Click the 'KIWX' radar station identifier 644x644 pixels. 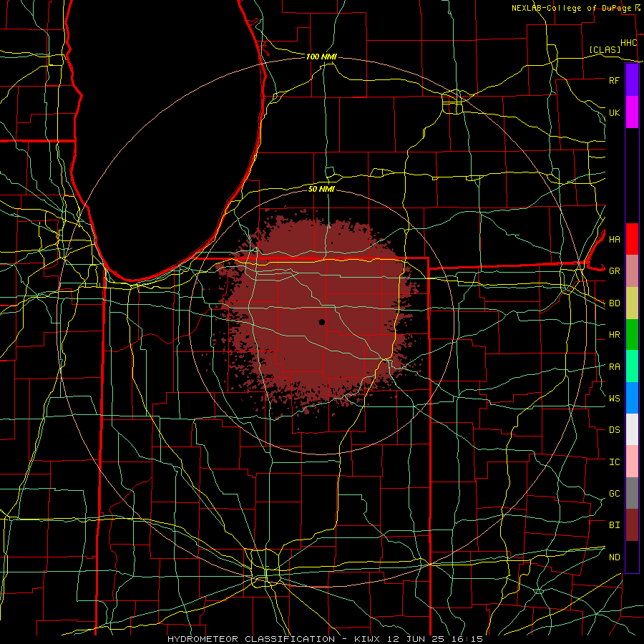pyautogui.click(x=369, y=639)
